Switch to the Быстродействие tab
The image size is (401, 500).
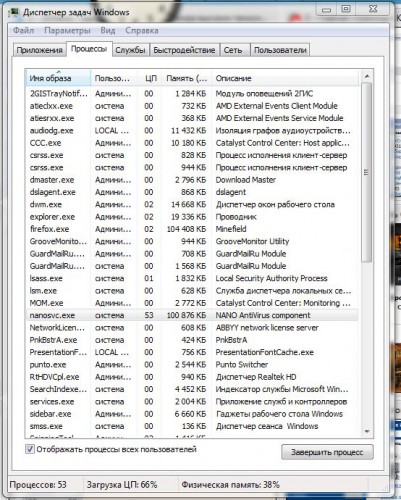[x=184, y=50]
